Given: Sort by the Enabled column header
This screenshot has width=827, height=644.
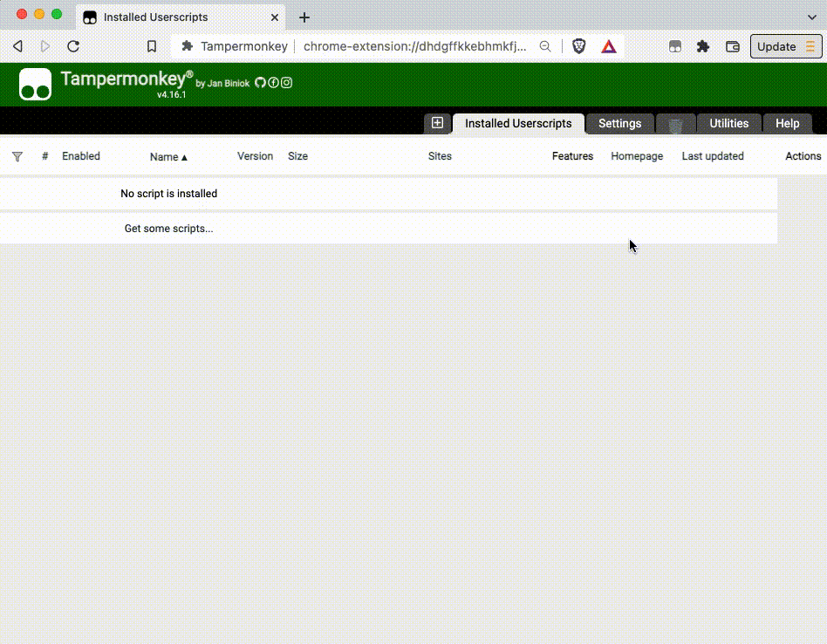Looking at the screenshot, I should (x=81, y=156).
